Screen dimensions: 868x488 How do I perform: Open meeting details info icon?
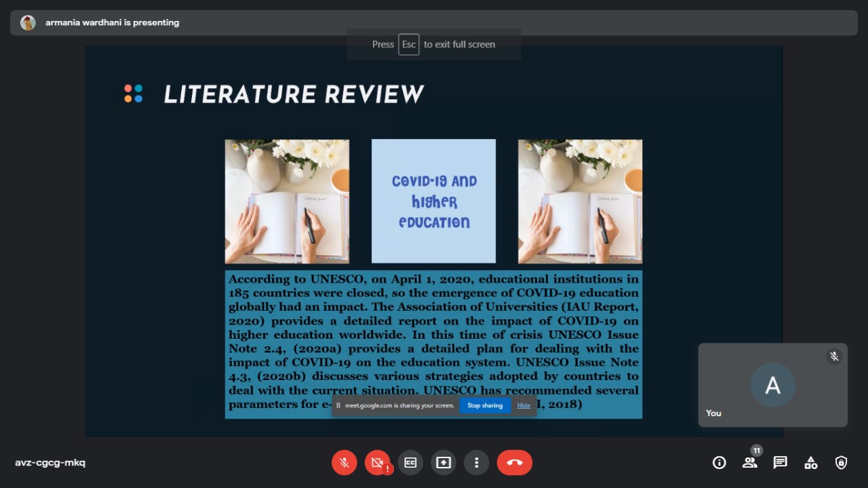click(x=719, y=463)
